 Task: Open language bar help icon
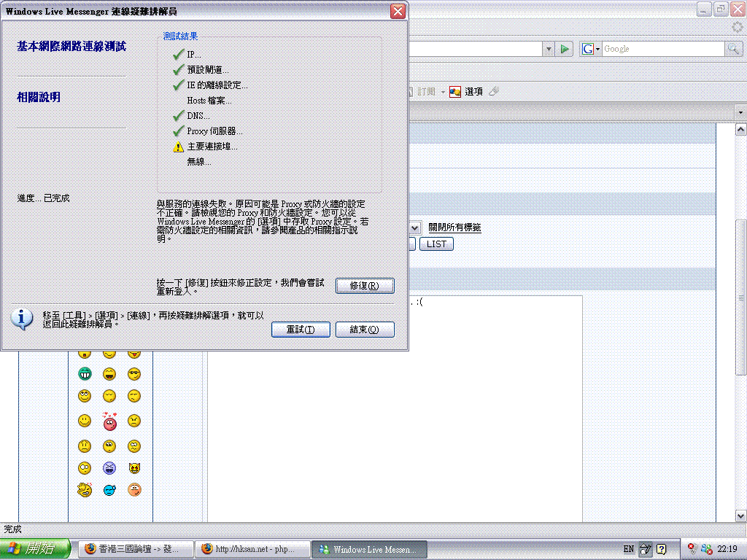coord(661,549)
